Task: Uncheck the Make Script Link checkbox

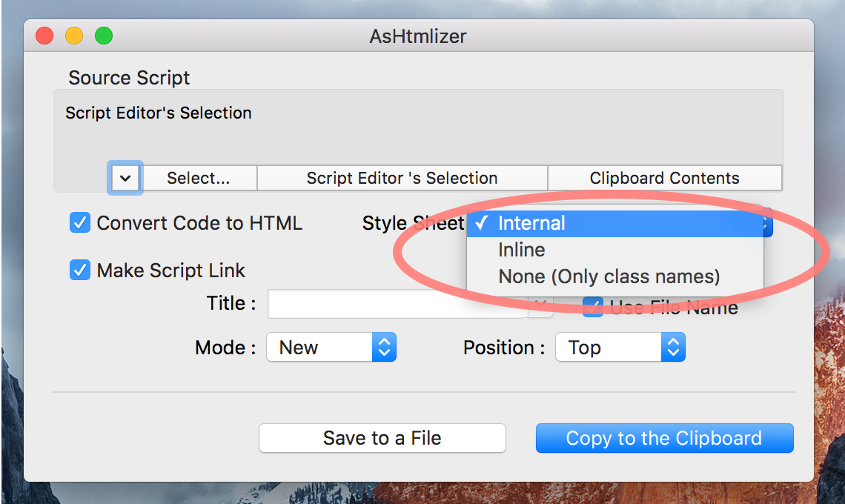Action: click(80, 271)
